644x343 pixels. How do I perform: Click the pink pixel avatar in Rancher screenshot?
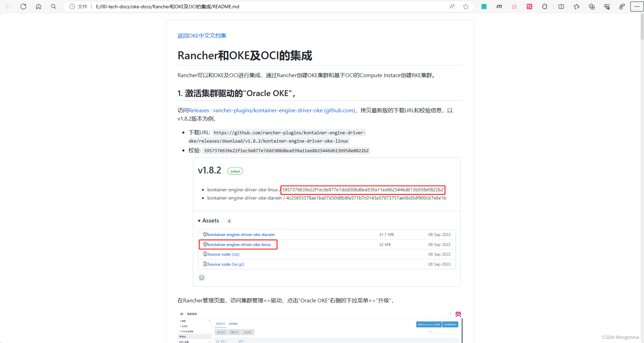(458, 314)
